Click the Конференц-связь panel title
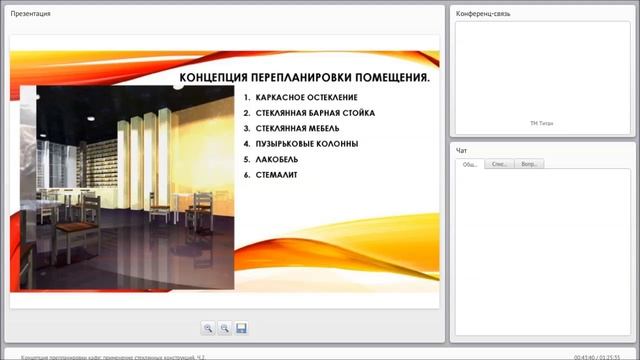Image resolution: width=640 pixels, height=360 pixels. click(x=483, y=13)
